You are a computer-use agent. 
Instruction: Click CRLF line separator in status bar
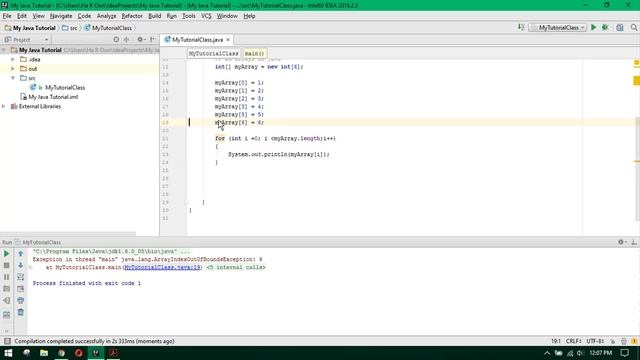coord(573,341)
